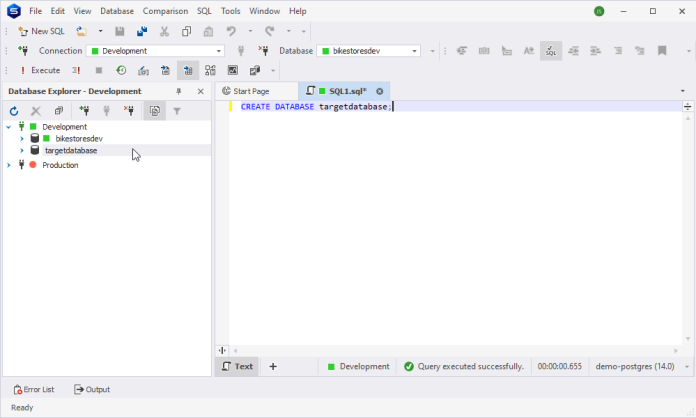The height and width of the screenshot is (418, 696).
Task: Toggle the SQL check button in toolbar
Action: 550,50
